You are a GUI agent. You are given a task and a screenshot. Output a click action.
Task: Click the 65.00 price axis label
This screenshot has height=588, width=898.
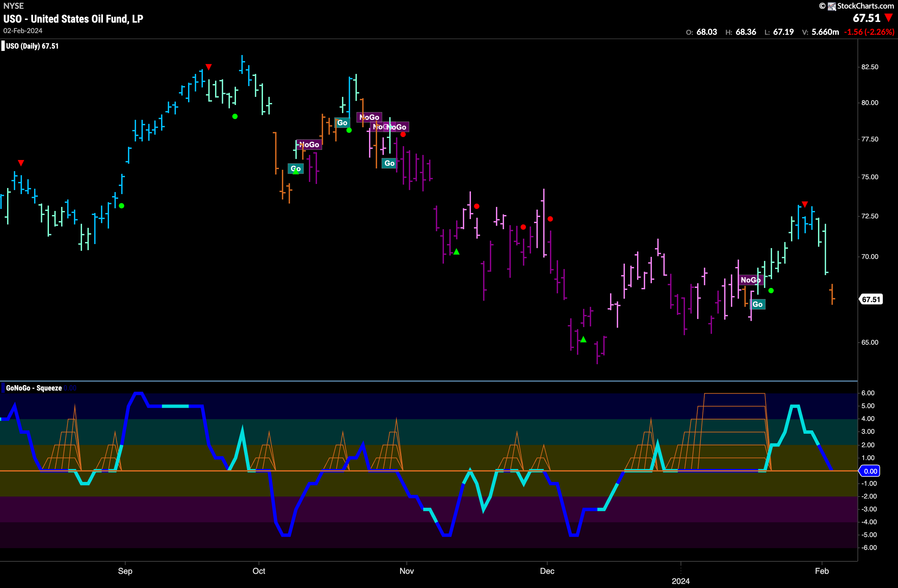point(870,343)
